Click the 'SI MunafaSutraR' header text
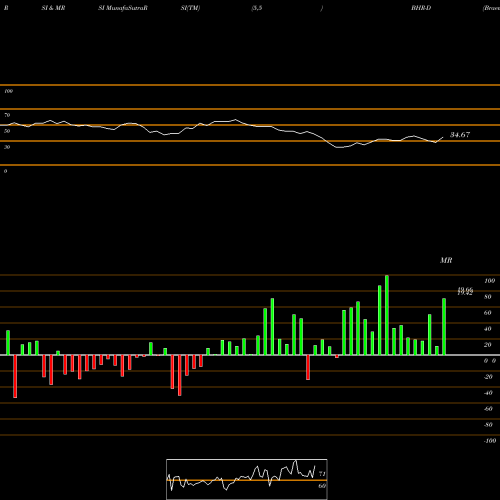This screenshot has width=500, height=500. pyautogui.click(x=123, y=8)
